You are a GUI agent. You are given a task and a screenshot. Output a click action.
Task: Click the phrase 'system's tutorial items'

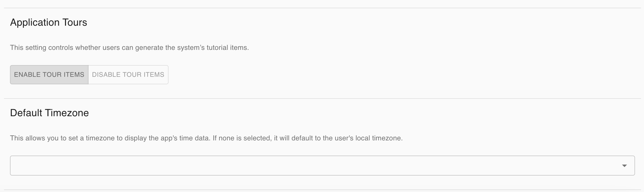point(213,48)
